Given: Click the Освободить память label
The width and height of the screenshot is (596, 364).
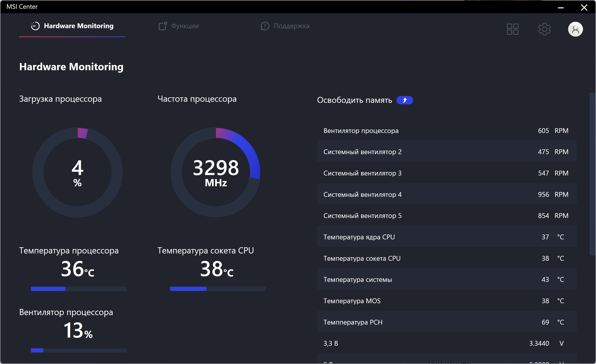Looking at the screenshot, I should click(354, 100).
